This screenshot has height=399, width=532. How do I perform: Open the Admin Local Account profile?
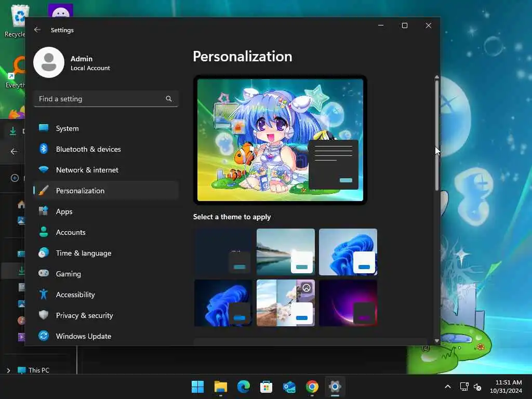pyautogui.click(x=72, y=63)
